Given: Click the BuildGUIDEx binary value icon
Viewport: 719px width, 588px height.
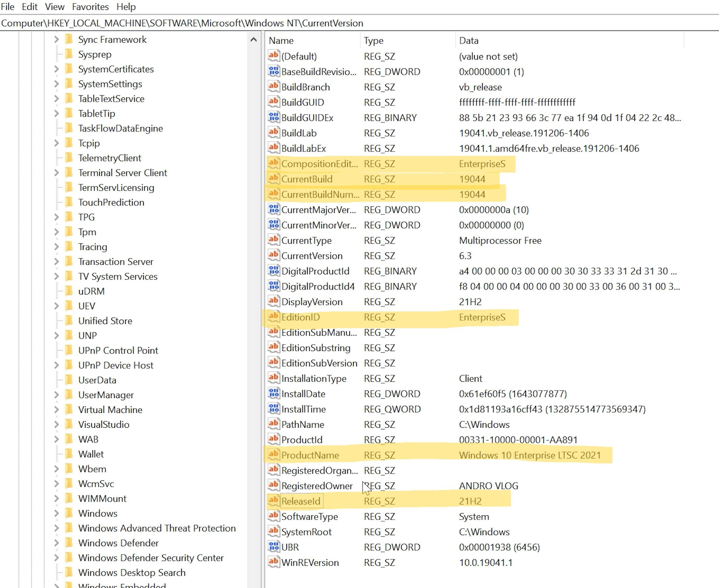Looking at the screenshot, I should [x=273, y=118].
